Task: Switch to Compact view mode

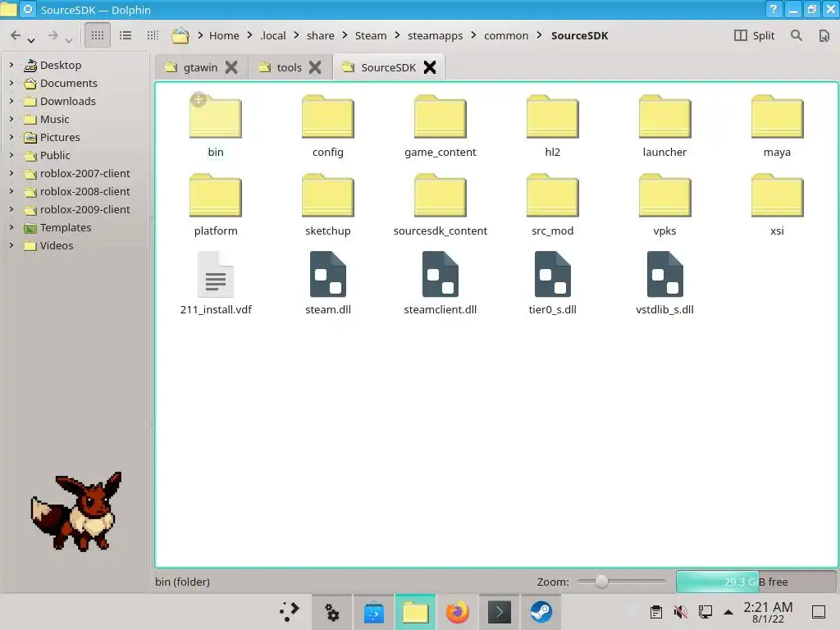Action: coord(126,35)
